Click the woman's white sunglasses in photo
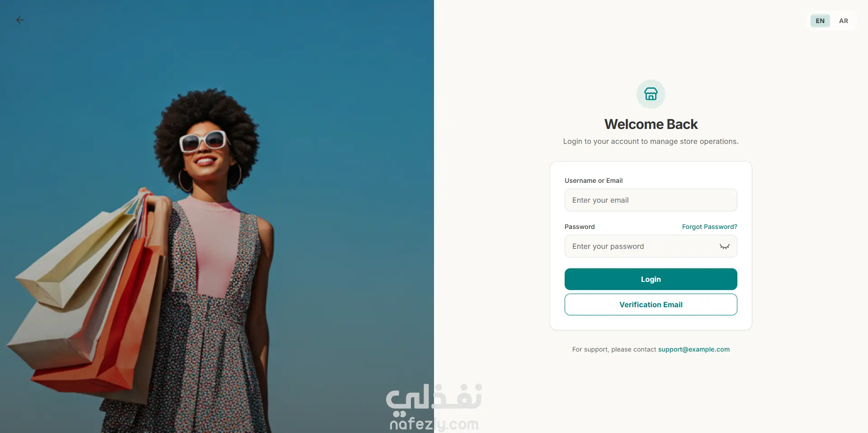The width and height of the screenshot is (868, 433). [x=203, y=142]
